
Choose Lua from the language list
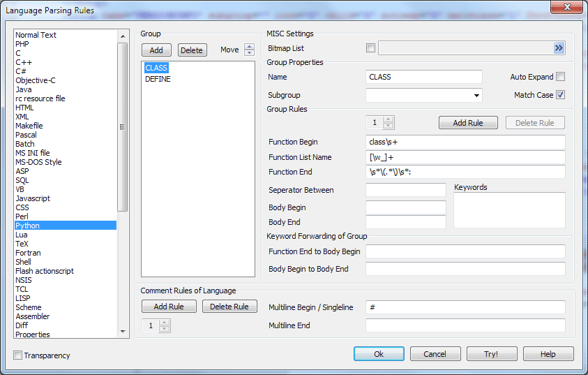click(22, 235)
